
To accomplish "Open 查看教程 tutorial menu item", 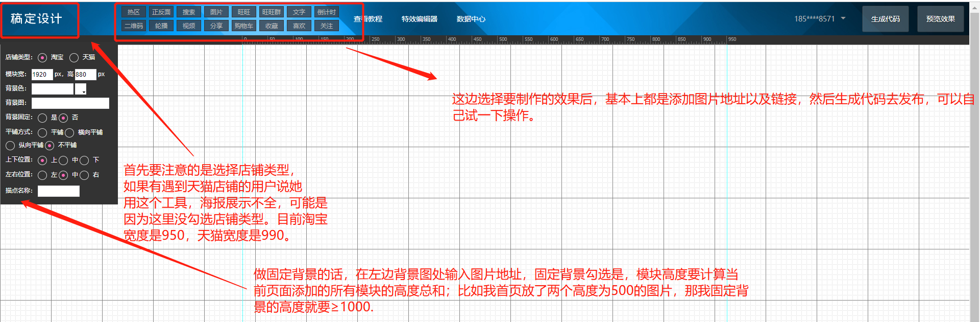I will pos(368,19).
